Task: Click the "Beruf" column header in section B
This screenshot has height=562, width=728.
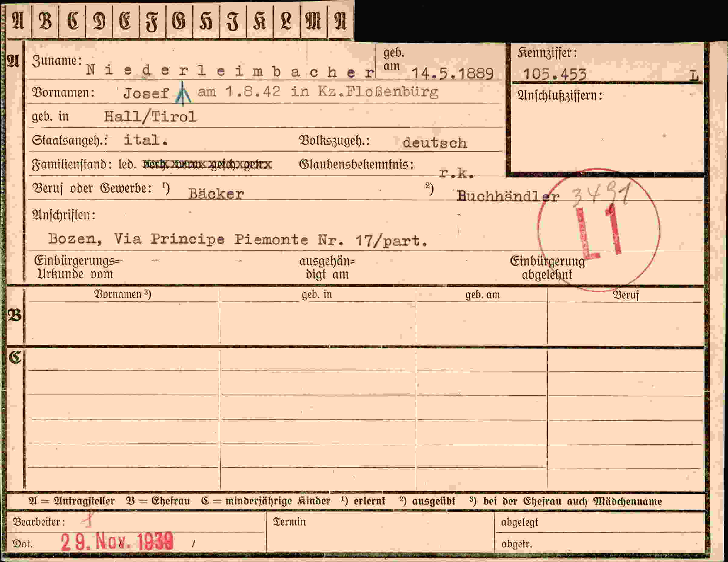Action: click(626, 295)
